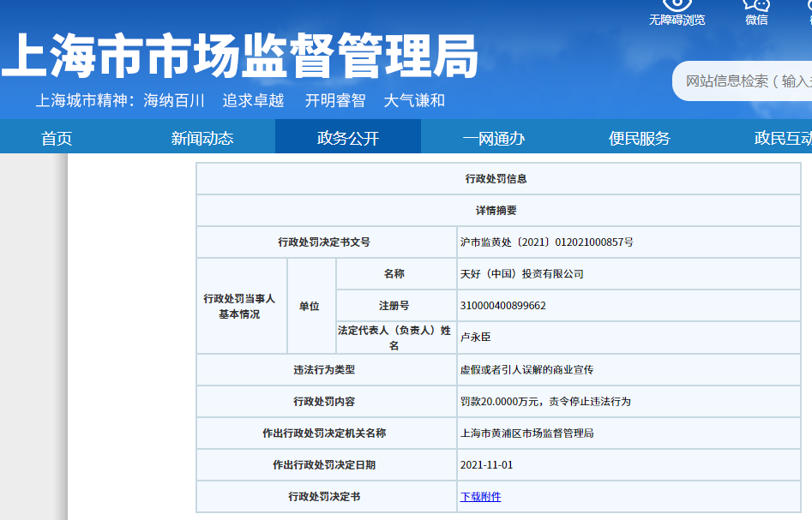Select the 政务公开 navigation tab
812x520 pixels.
(x=347, y=138)
